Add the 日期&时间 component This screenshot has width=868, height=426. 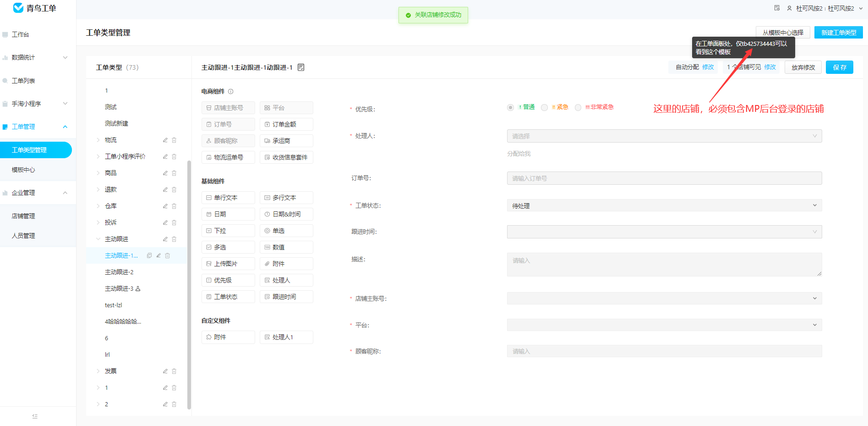coord(286,214)
